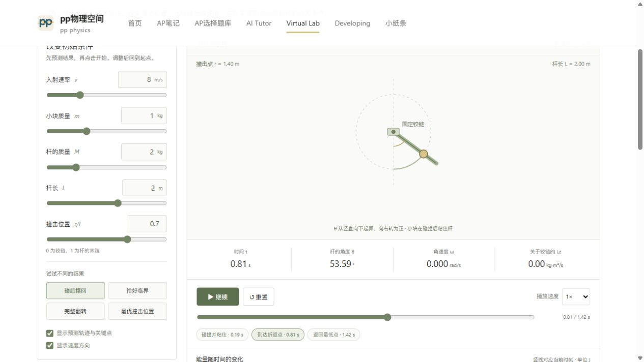
Task: Select the 完整翻转 preset button
Action: pos(75,311)
